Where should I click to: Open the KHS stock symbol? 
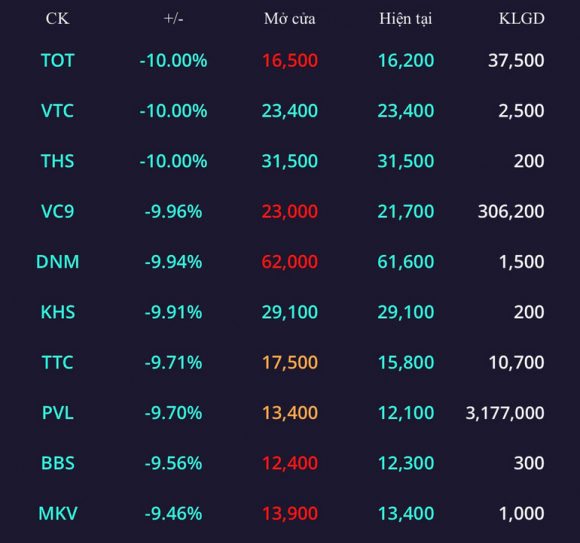tap(58, 312)
